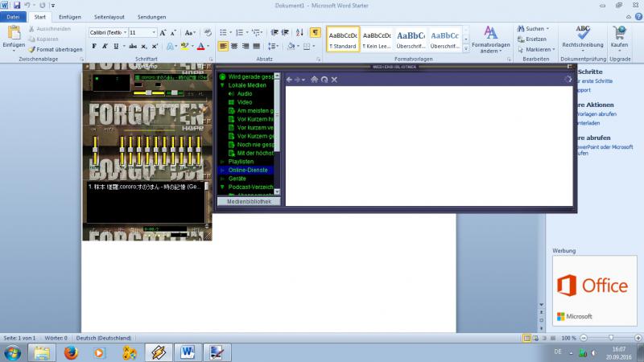
Task: Open the Datei tab
Action: click(13, 17)
